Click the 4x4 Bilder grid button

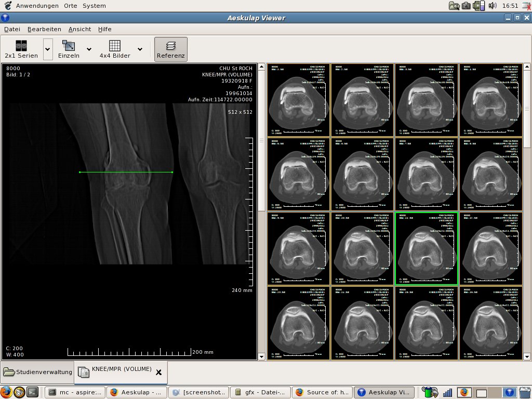click(x=115, y=49)
